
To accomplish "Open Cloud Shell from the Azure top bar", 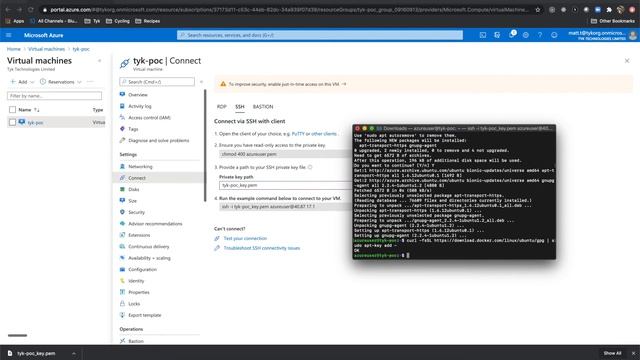I will pos(483,35).
